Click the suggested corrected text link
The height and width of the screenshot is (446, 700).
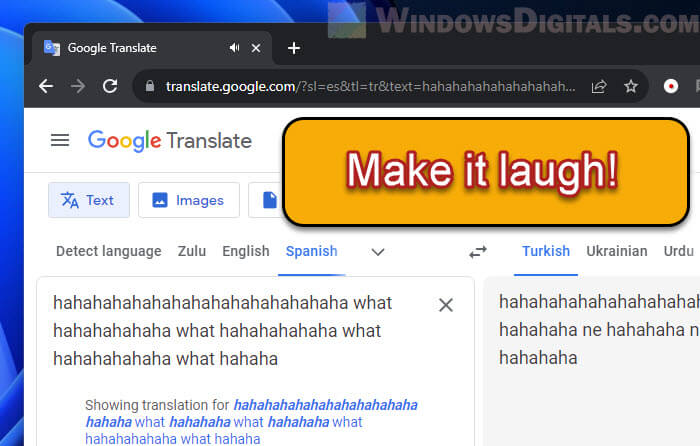coord(251,422)
